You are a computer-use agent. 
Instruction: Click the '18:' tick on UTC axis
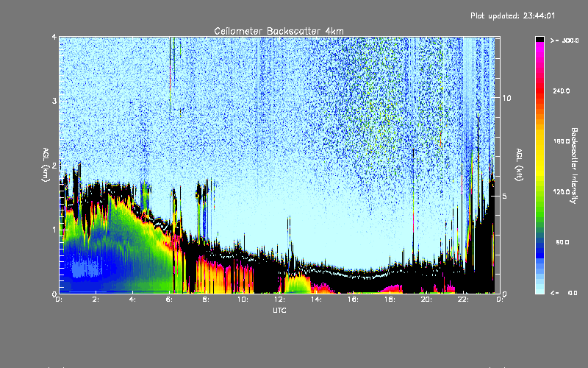(390, 300)
